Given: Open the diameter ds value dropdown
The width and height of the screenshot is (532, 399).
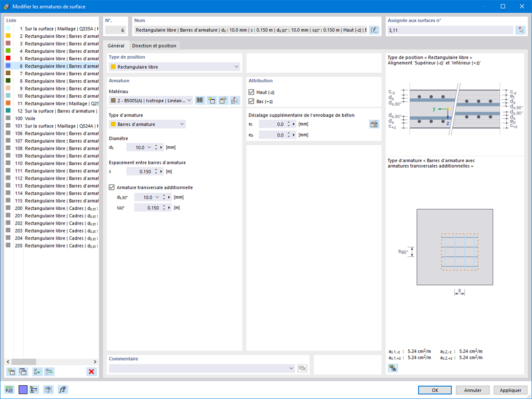Looking at the screenshot, I should point(149,147).
